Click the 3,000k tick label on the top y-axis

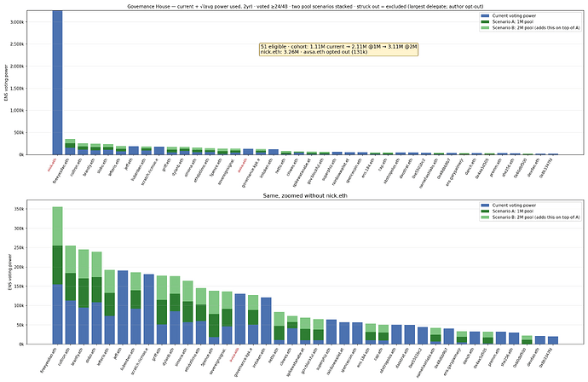click(x=17, y=22)
